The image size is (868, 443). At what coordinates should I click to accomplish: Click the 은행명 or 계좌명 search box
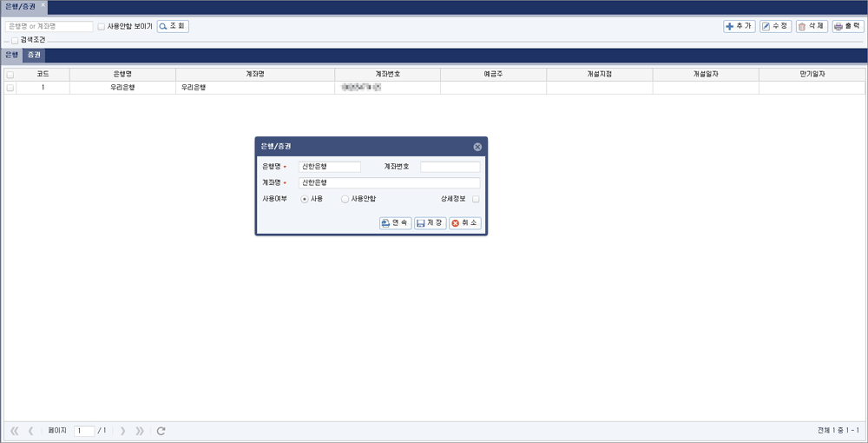click(x=49, y=27)
